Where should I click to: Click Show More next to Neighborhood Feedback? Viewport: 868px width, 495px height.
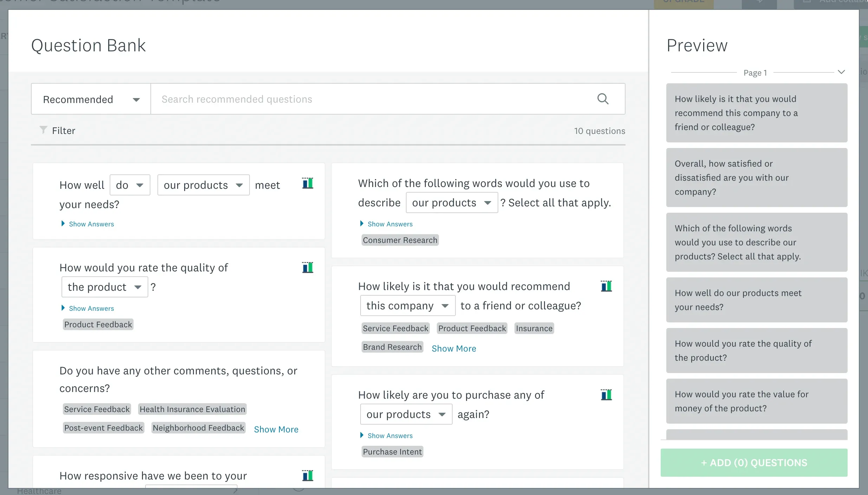coord(276,429)
